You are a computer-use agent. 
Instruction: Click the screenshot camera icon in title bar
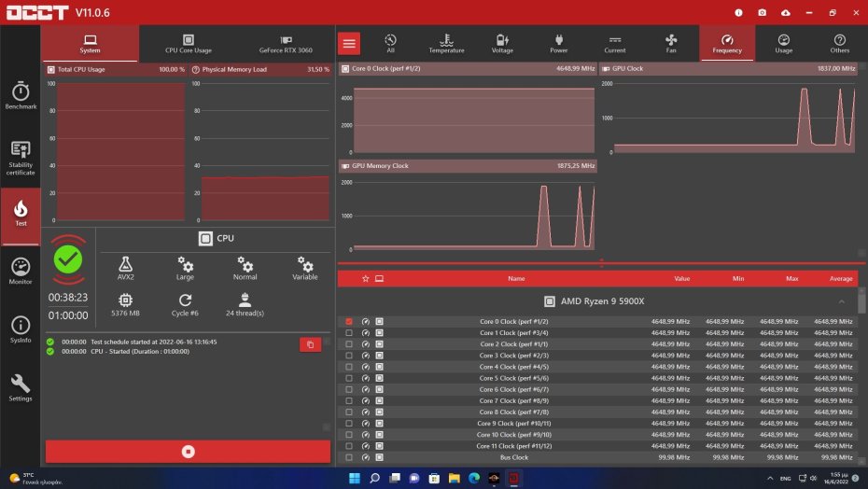pos(763,12)
